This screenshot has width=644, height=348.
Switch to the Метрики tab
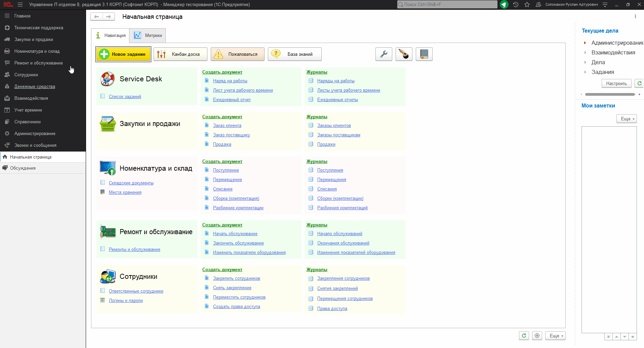coord(148,36)
